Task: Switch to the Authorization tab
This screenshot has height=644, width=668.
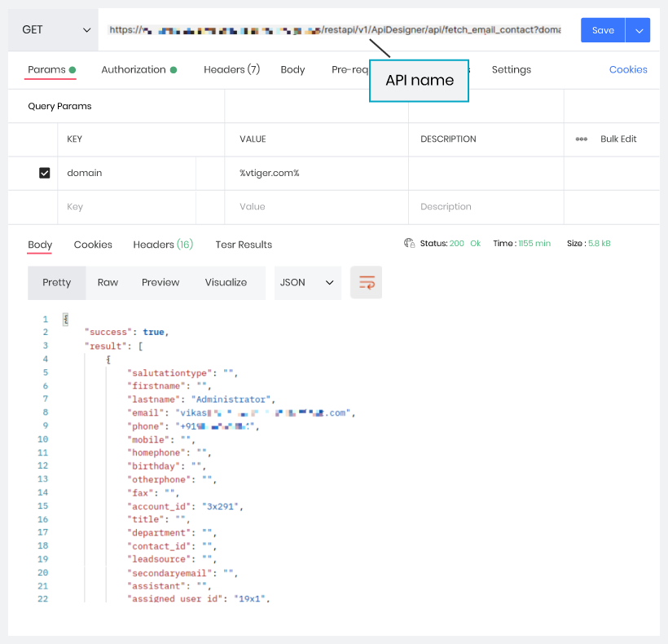Action: coord(134,70)
